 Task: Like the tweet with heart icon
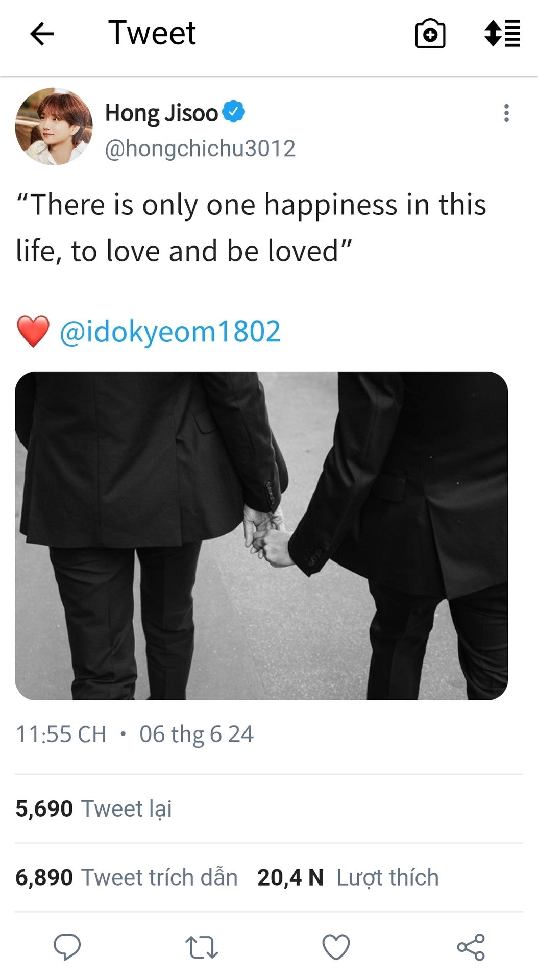click(336, 947)
